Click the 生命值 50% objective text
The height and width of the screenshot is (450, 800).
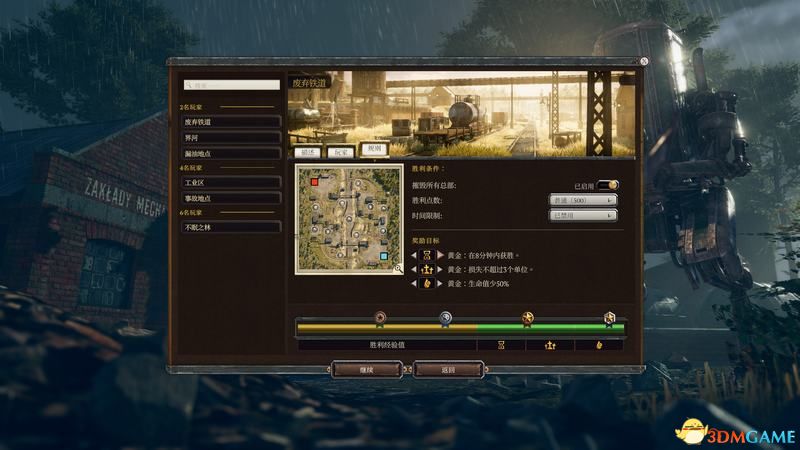click(478, 284)
